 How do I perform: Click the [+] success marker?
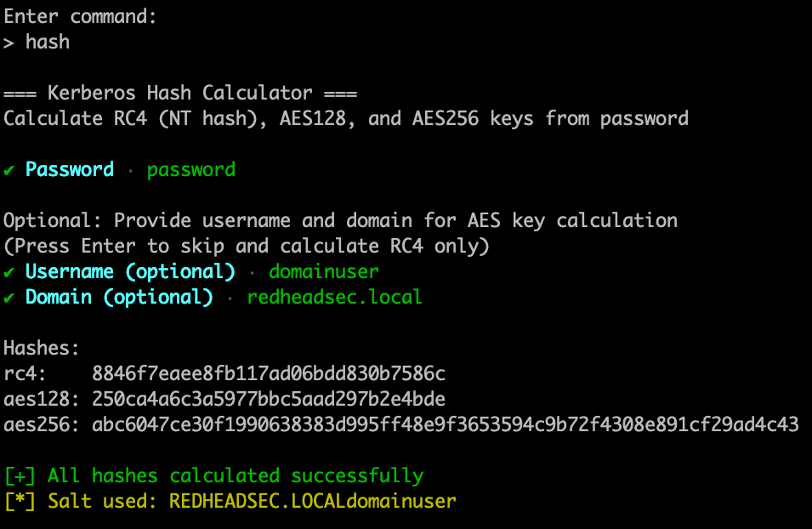coord(20,475)
